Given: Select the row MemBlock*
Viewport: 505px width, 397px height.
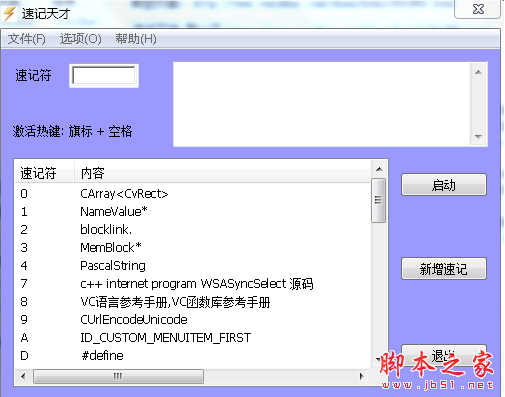Looking at the screenshot, I should tap(193, 248).
